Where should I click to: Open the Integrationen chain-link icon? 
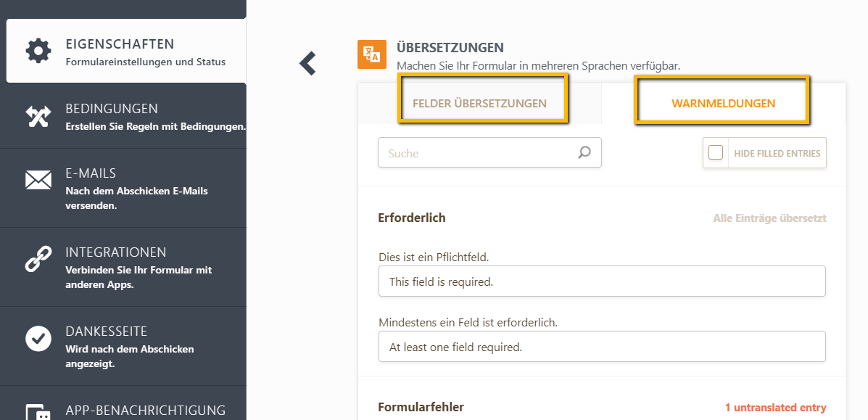click(38, 259)
